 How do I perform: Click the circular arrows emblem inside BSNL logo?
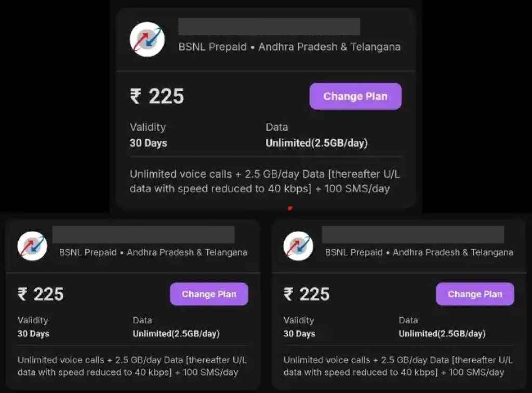click(x=147, y=38)
